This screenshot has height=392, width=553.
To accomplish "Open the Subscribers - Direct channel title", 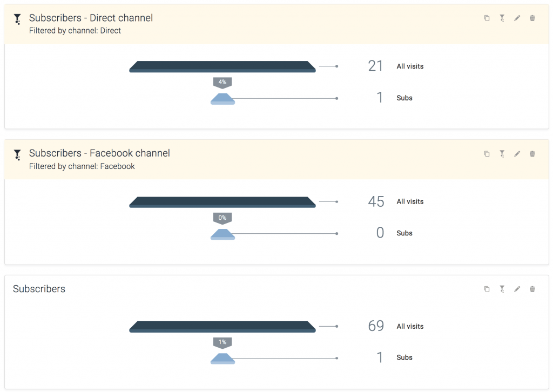I will pos(91,18).
